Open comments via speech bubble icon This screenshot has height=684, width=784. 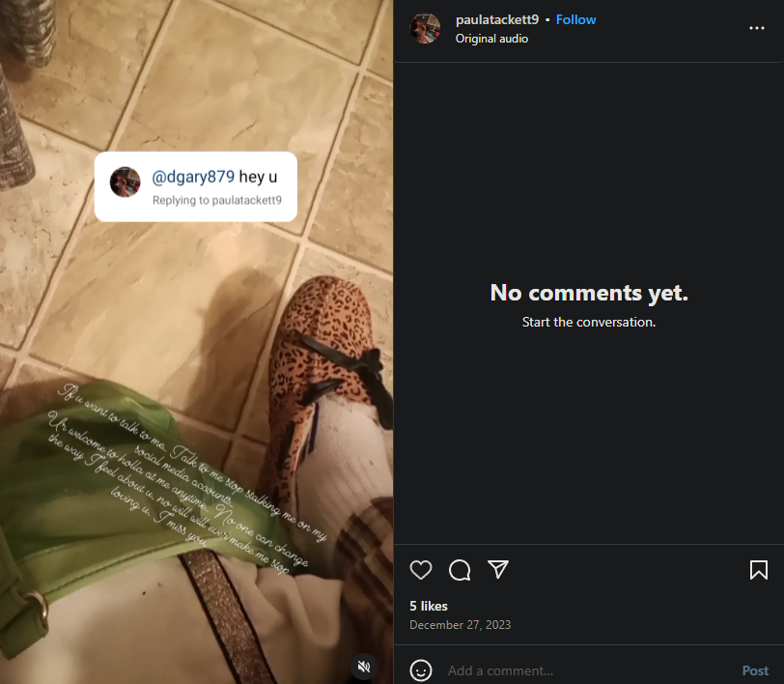(x=460, y=570)
